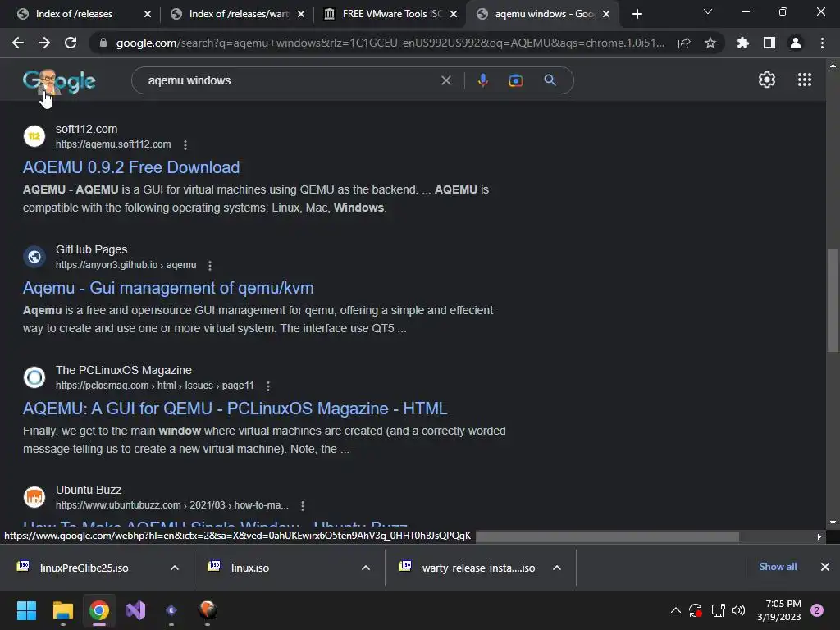This screenshot has width=840, height=630.
Task: Go forward to the next page
Action: (44, 43)
